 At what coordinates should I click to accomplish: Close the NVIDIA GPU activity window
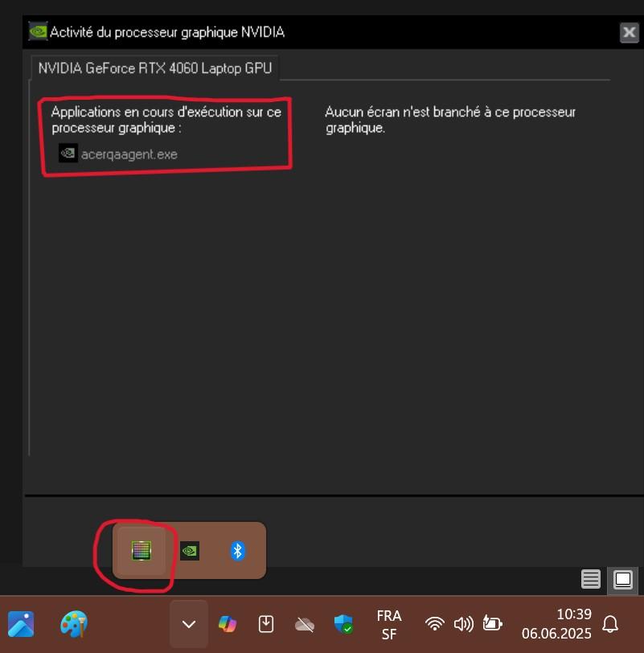pyautogui.click(x=629, y=32)
